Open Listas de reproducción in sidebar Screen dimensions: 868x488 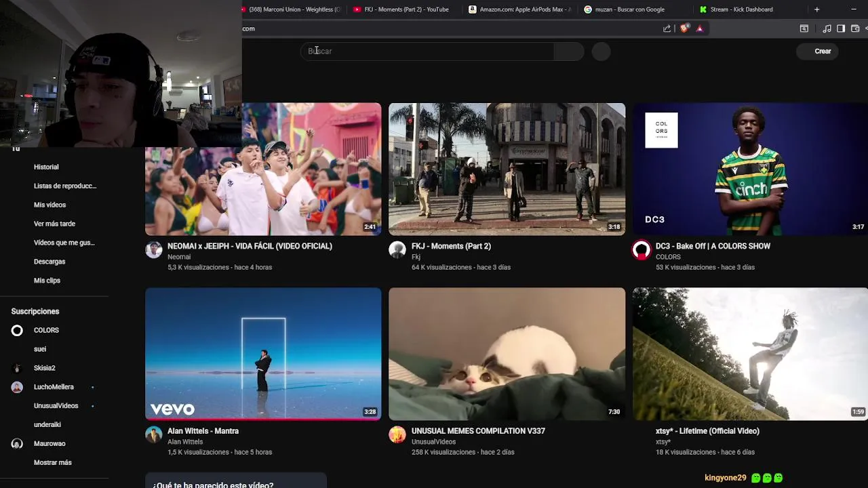(65, 186)
